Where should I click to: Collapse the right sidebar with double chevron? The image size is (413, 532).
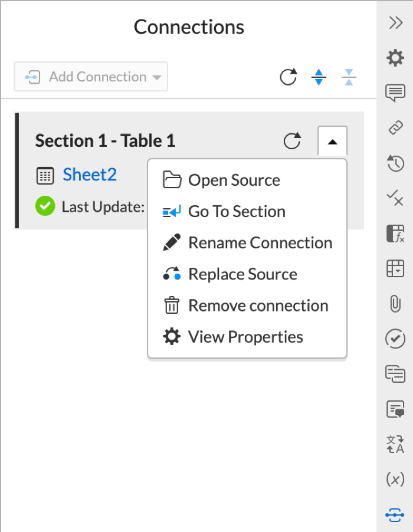[x=396, y=23]
